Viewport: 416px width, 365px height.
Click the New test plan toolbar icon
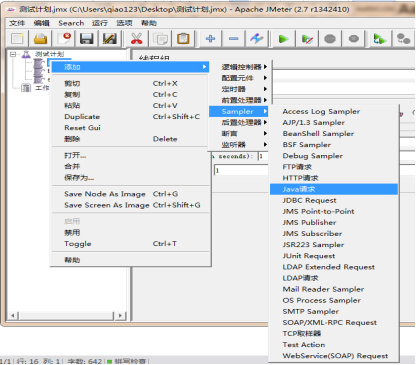pyautogui.click(x=17, y=39)
